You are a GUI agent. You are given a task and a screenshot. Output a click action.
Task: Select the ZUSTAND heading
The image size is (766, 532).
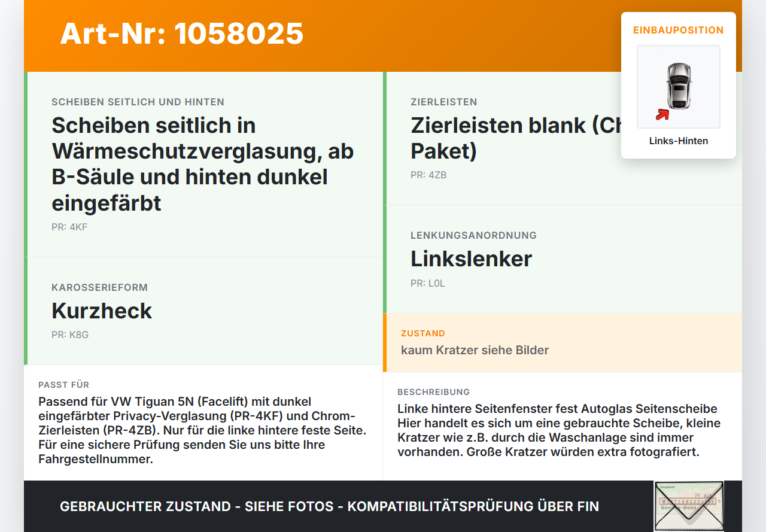pyautogui.click(x=423, y=333)
